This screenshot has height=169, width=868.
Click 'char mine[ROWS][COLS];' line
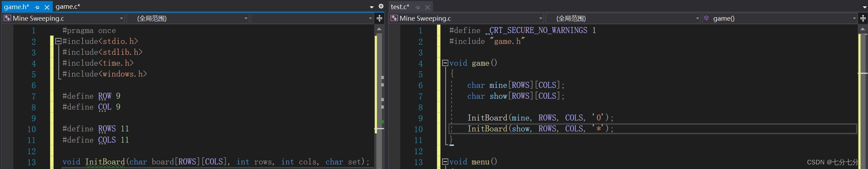pyautogui.click(x=516, y=85)
